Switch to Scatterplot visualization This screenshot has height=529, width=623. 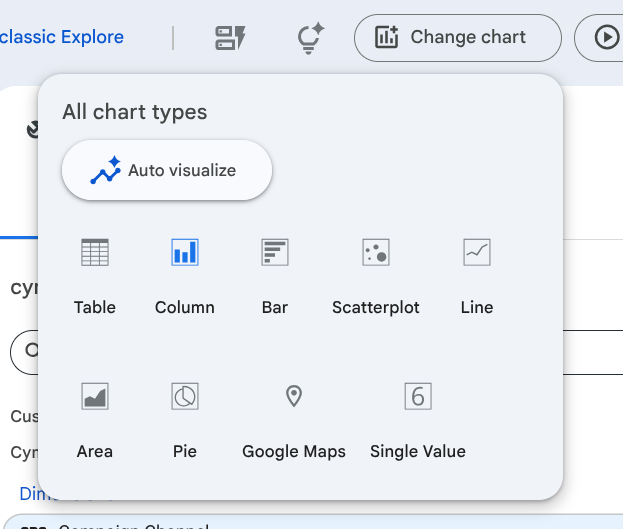(375, 253)
